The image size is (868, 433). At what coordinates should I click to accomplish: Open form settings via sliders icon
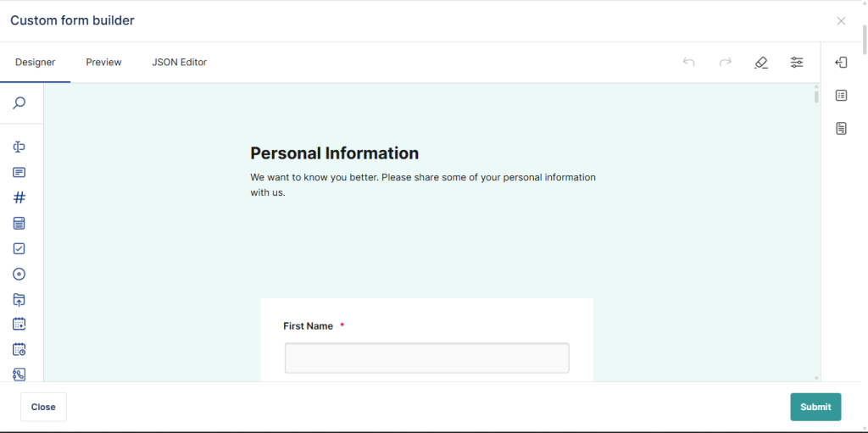pyautogui.click(x=797, y=62)
